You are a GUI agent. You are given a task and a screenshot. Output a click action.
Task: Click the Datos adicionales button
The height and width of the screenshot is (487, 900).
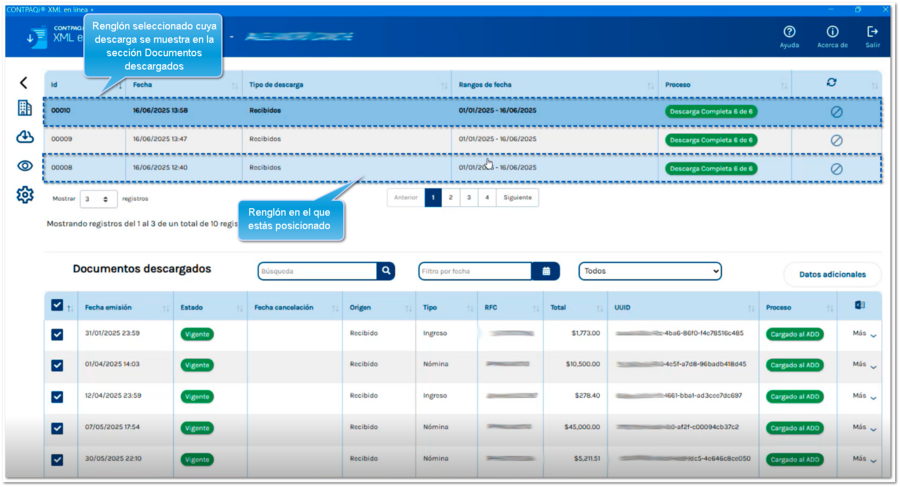point(832,274)
